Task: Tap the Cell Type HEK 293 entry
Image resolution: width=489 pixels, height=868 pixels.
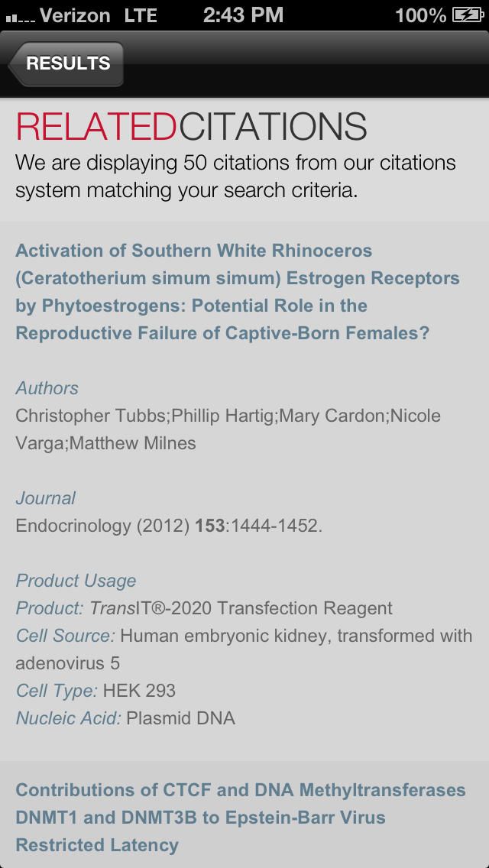Action: coord(96,691)
